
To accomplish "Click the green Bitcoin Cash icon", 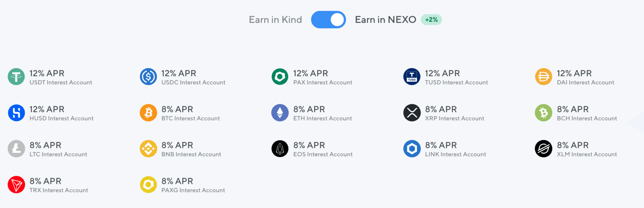I will coord(543,113).
